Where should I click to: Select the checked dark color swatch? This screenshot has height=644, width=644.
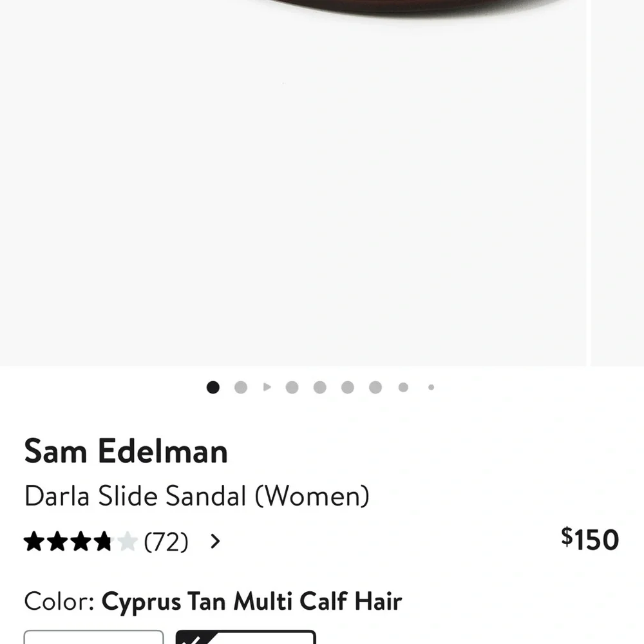coord(246,639)
